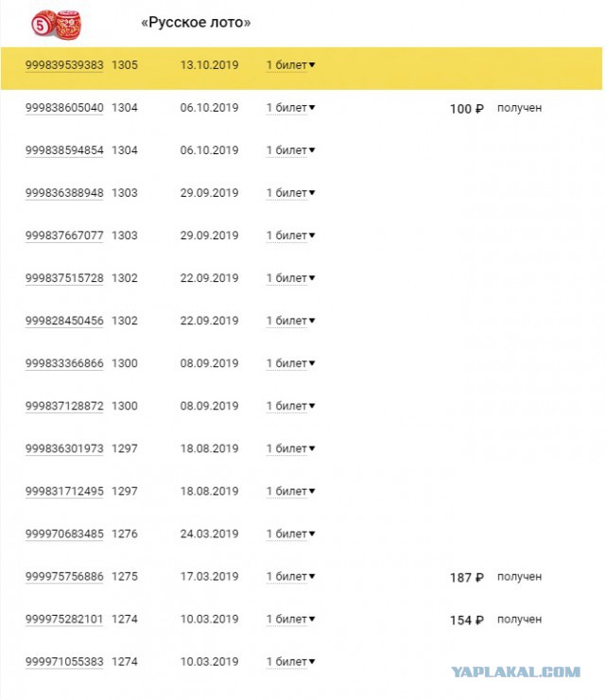Expand the 1 билет dropdown for ticket 999971055383

(290, 661)
